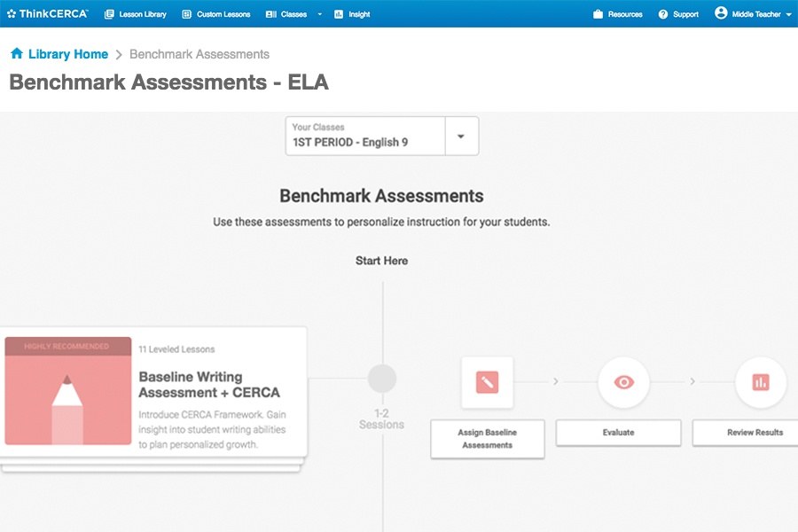Open the Baseline Writing Assessment pencil thumbnail
798x532 pixels.
(x=68, y=391)
